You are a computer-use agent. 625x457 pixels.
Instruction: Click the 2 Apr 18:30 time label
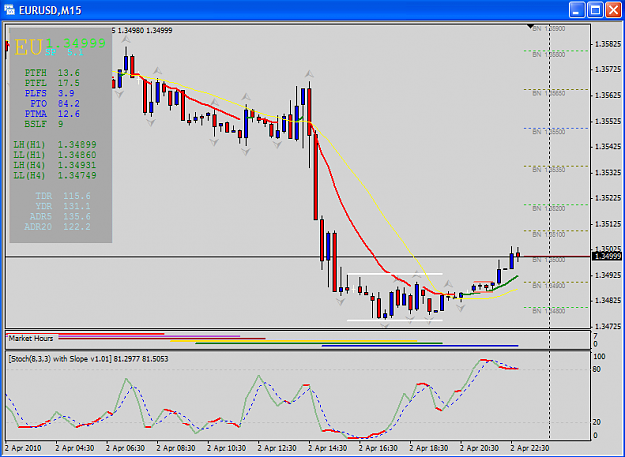(429, 448)
